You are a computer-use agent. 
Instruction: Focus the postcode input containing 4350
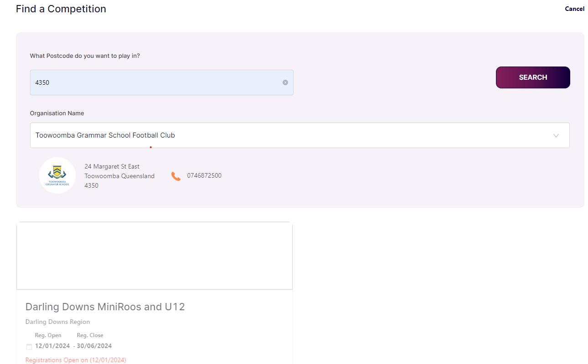click(x=161, y=82)
